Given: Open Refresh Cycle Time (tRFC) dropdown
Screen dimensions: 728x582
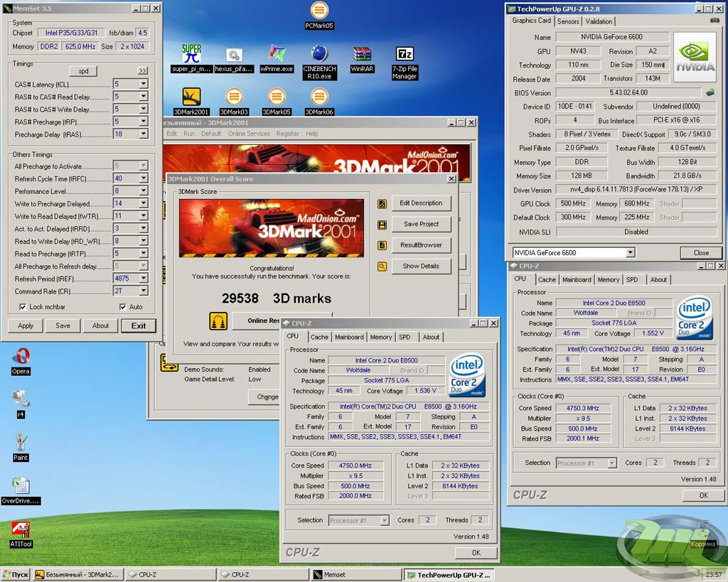Looking at the screenshot, I should click(144, 178).
